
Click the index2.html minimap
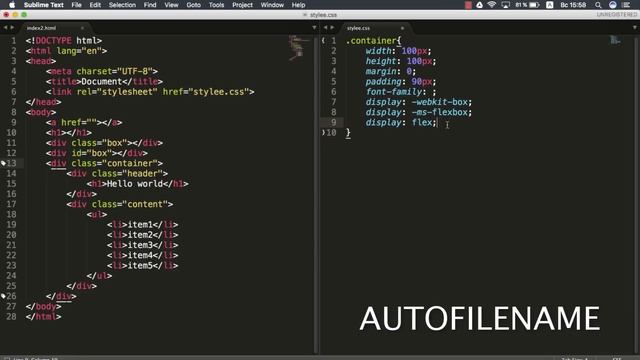click(x=299, y=48)
